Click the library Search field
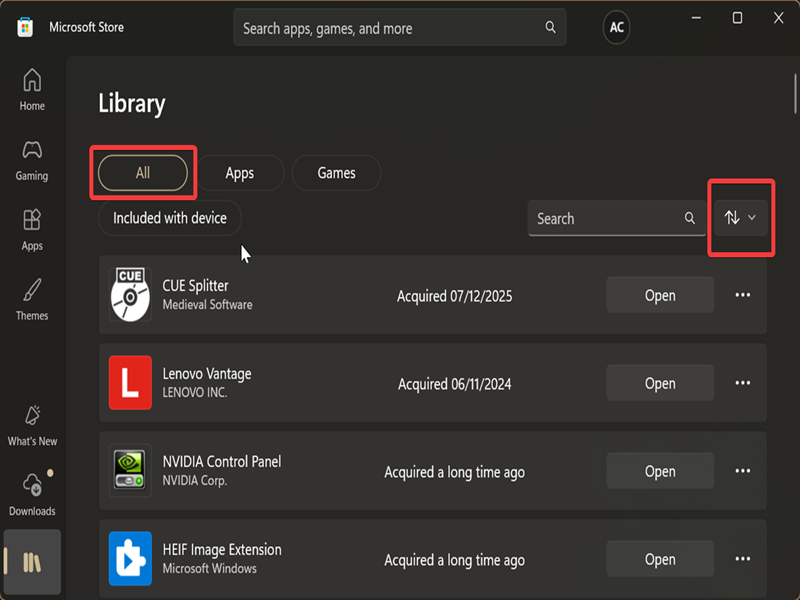 pos(605,218)
